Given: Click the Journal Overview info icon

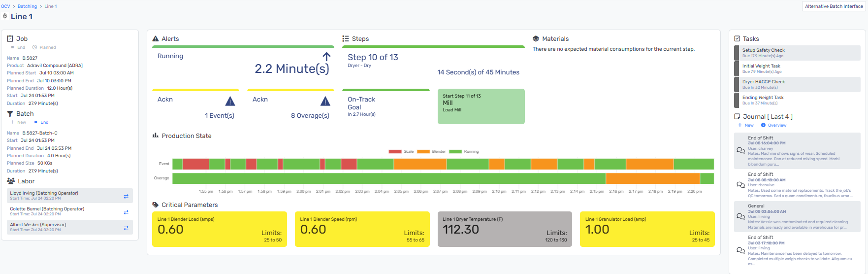Looking at the screenshot, I should [763, 125].
